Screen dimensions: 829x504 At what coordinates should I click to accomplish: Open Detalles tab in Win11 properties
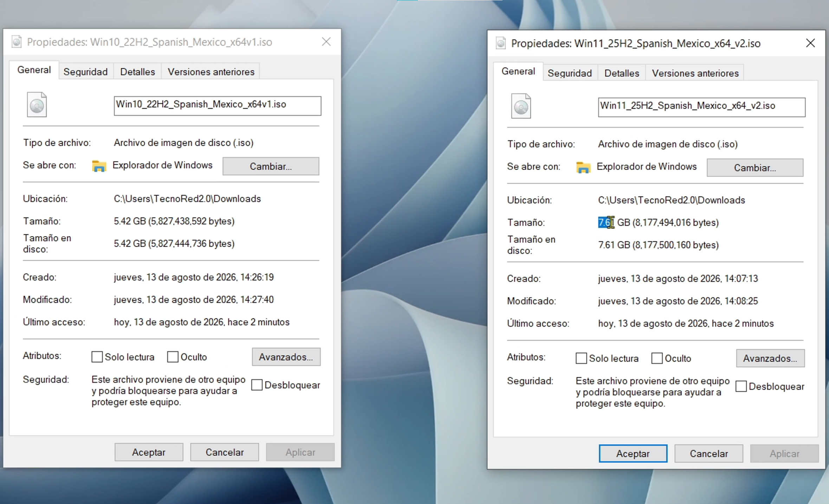(622, 73)
